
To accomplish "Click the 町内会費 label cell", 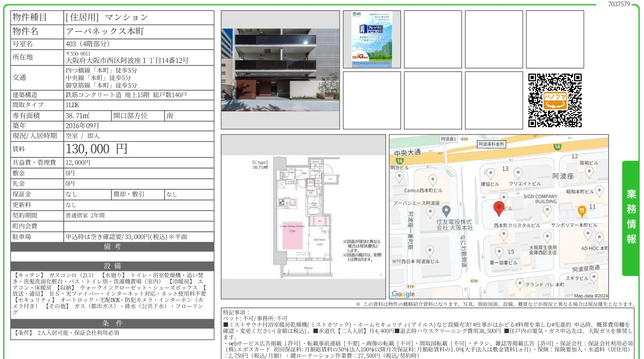I will pos(37,226).
